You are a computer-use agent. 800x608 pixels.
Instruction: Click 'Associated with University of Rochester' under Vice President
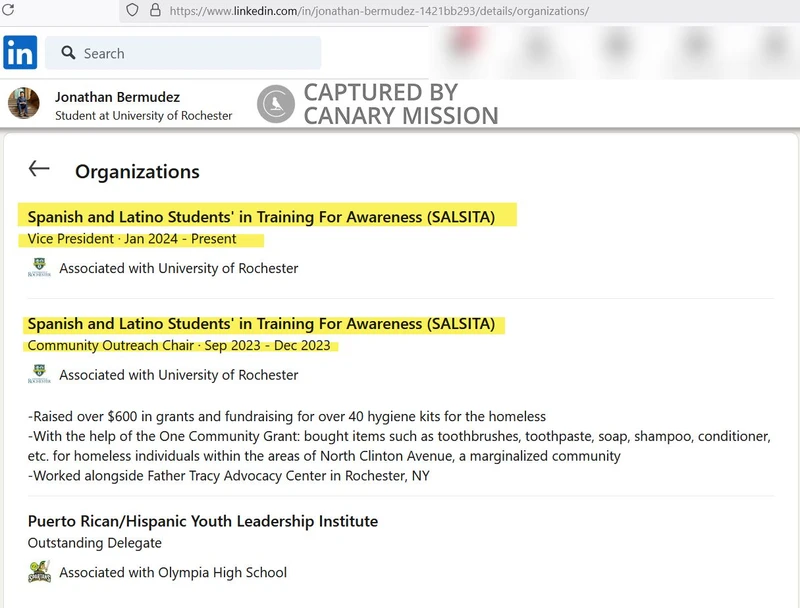click(x=179, y=268)
